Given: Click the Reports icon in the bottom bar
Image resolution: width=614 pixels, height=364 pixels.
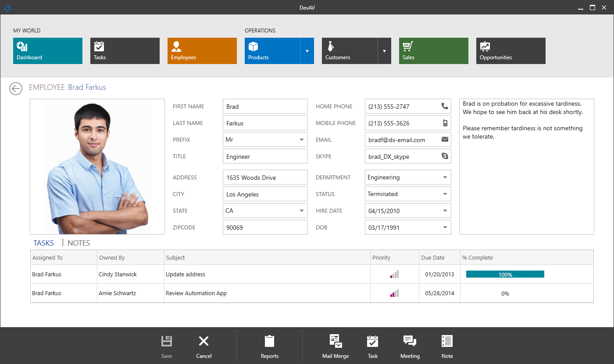Looking at the screenshot, I should [x=269, y=346].
